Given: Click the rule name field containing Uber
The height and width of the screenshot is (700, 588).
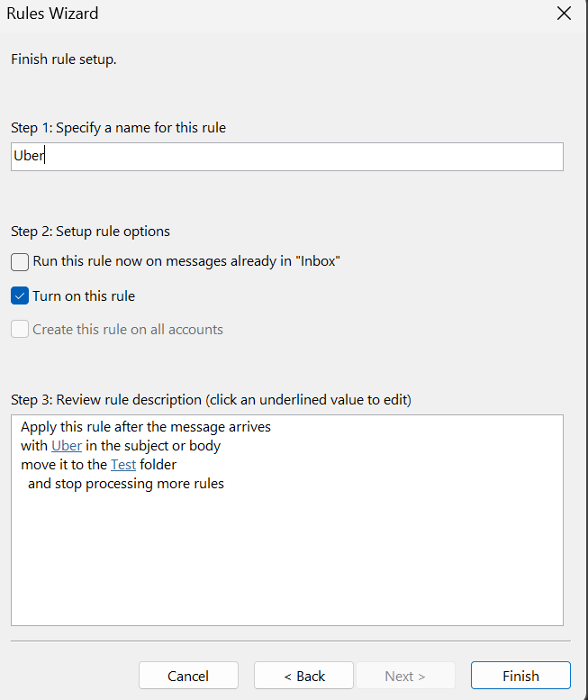Looking at the screenshot, I should [288, 156].
